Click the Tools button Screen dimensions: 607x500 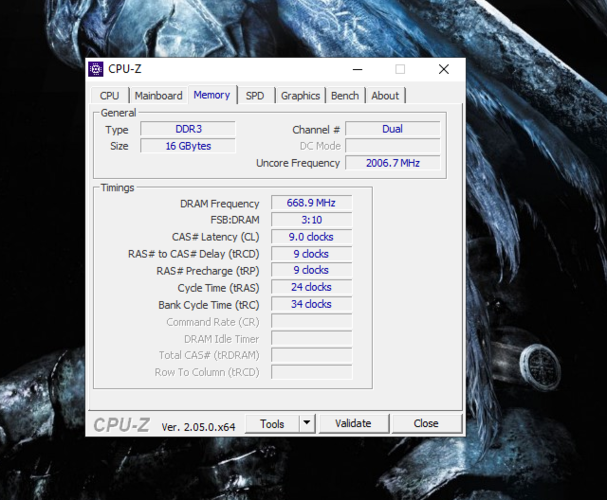272,423
